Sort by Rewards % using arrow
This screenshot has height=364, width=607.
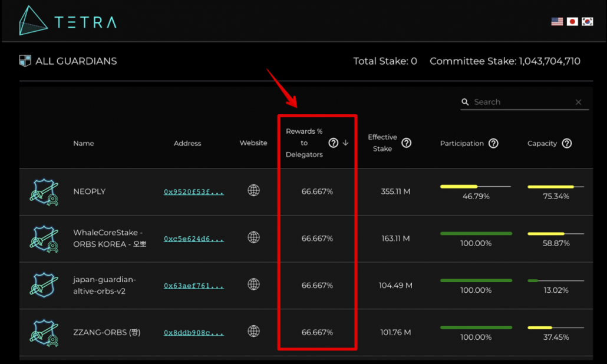point(346,143)
